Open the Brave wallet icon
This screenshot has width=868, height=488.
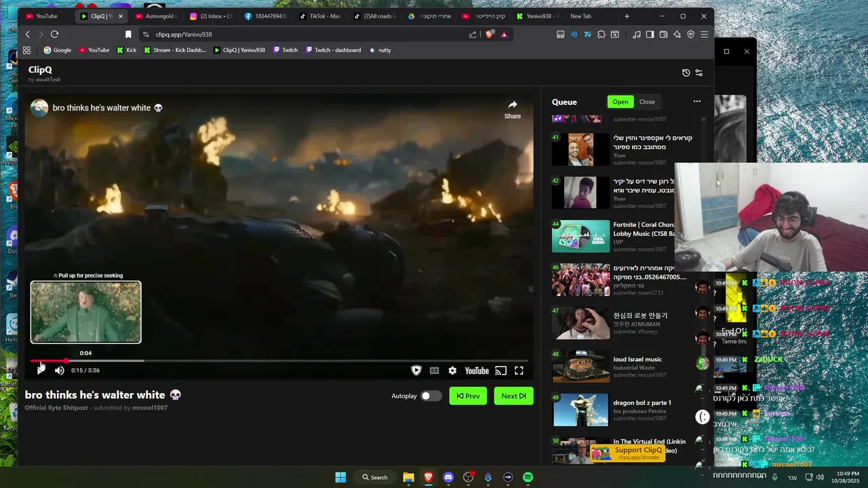coord(663,35)
